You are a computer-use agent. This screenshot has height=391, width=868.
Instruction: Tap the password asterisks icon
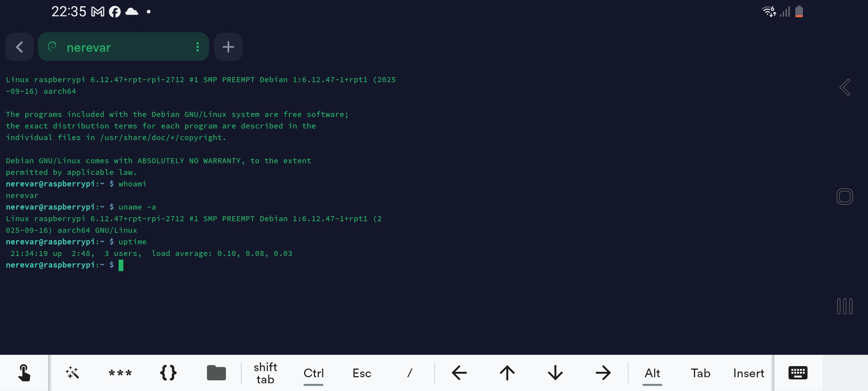pyautogui.click(x=120, y=373)
